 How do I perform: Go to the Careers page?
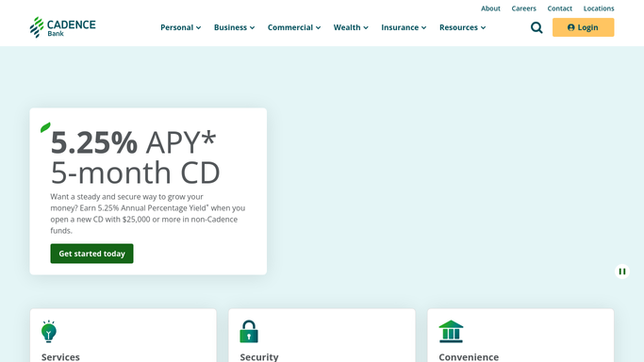(523, 8)
